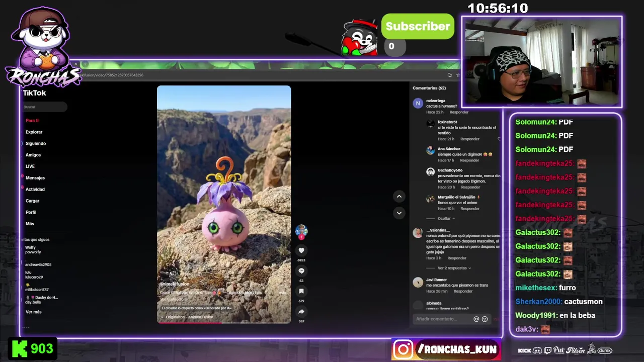Click the ....Valentina.... username in comments
Viewport: 644px width, 362px height.
click(x=438, y=230)
